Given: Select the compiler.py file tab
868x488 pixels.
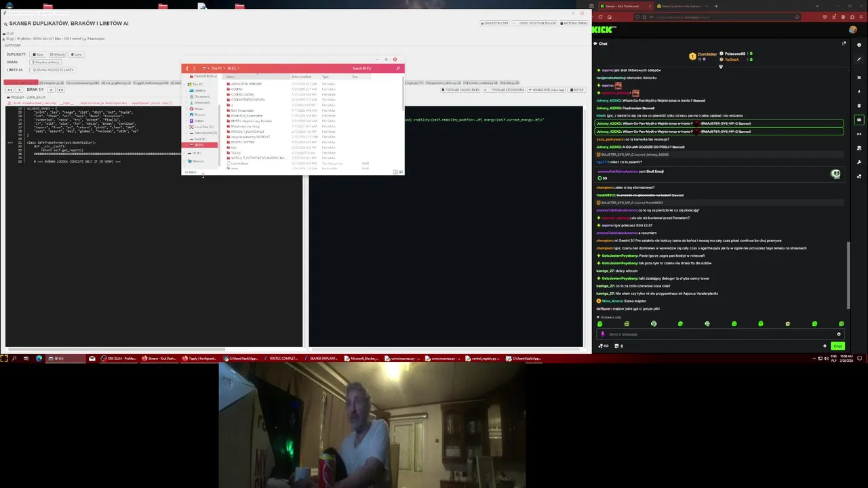Looking at the screenshot, I should tap(51, 83).
